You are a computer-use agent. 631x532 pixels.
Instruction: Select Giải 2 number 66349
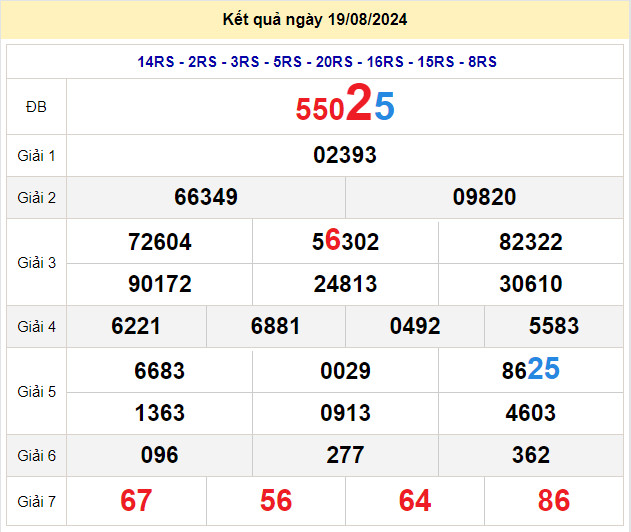click(206, 197)
